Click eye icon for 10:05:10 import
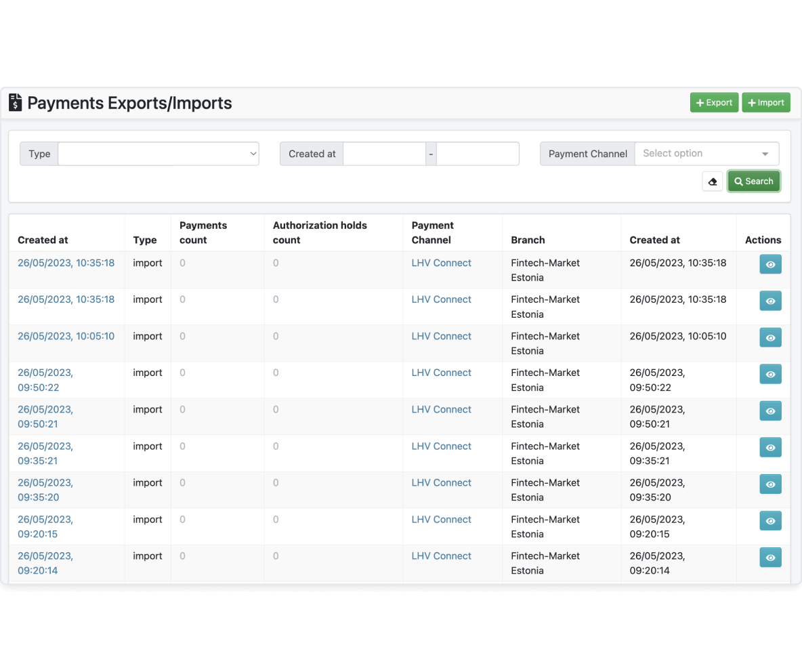 pos(770,337)
